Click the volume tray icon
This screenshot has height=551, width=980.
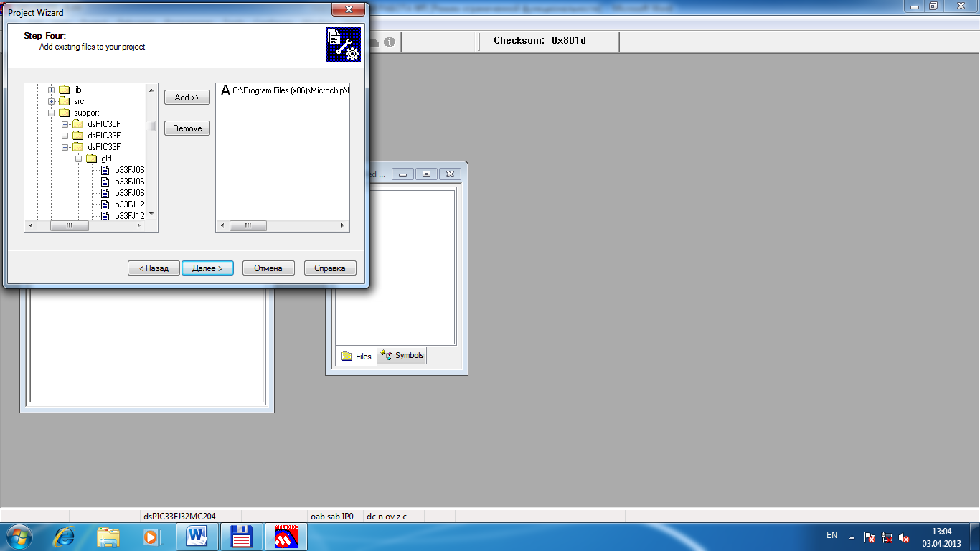pyautogui.click(x=904, y=537)
